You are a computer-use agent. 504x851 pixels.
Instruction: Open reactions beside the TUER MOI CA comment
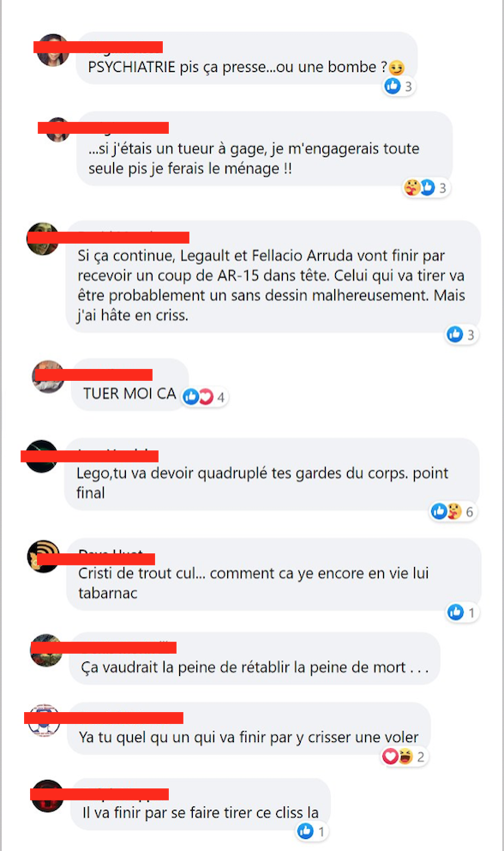click(x=204, y=396)
